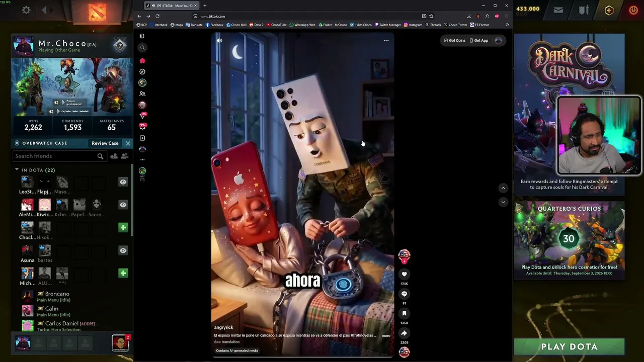The image size is (644, 362).
Task: Open TikTok search magnifier icon
Action: 142,48
